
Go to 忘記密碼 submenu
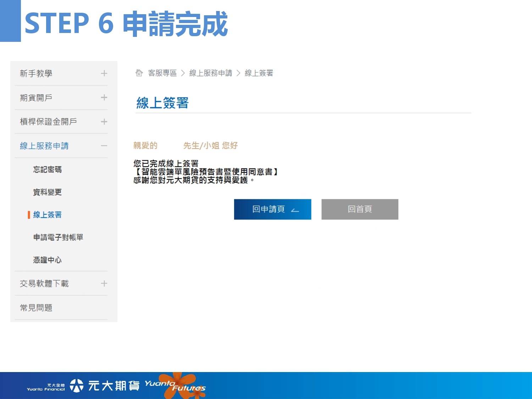pyautogui.click(x=48, y=170)
